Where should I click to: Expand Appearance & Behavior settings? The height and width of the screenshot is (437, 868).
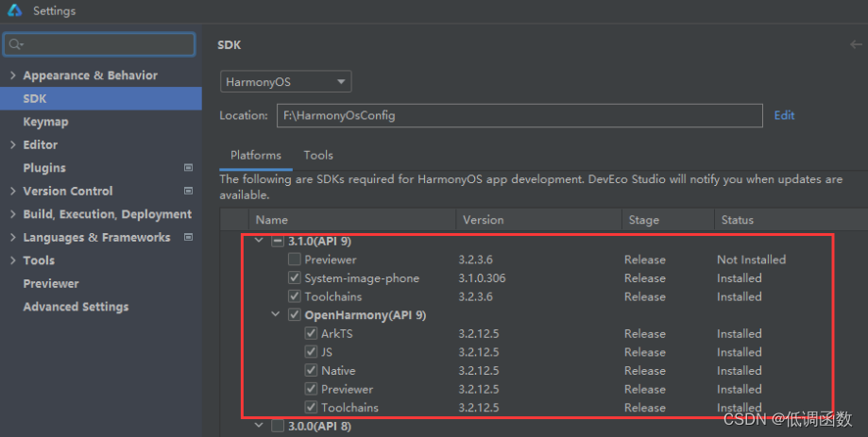(x=12, y=76)
